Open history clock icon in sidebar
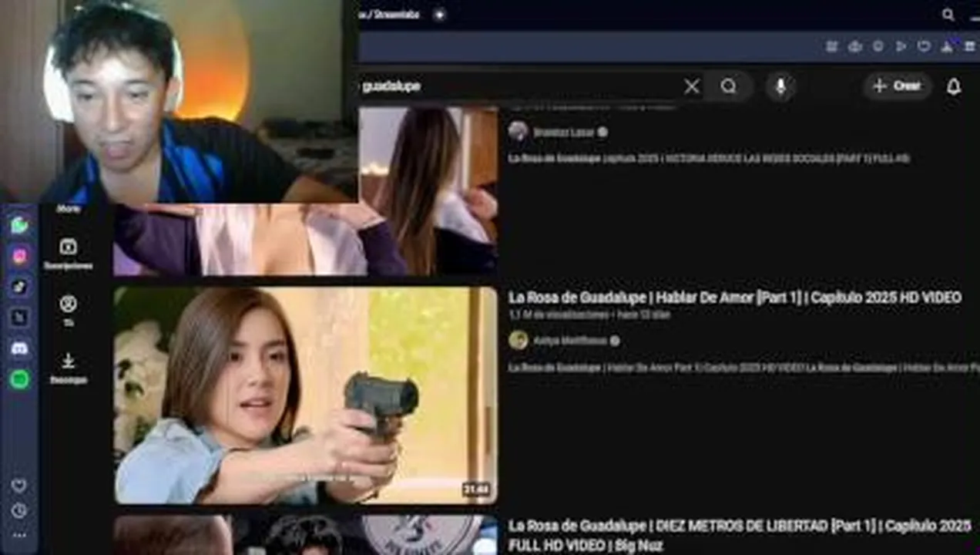Image resolution: width=980 pixels, height=555 pixels. point(19,510)
